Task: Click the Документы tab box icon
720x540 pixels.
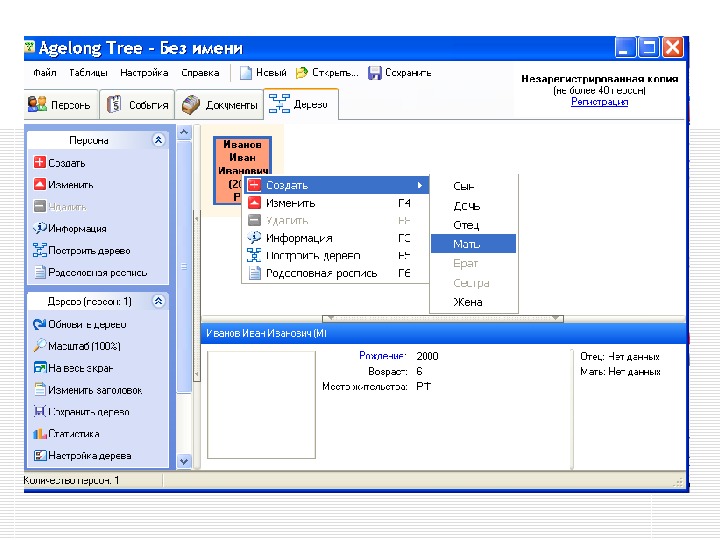Action: pyautogui.click(x=191, y=105)
